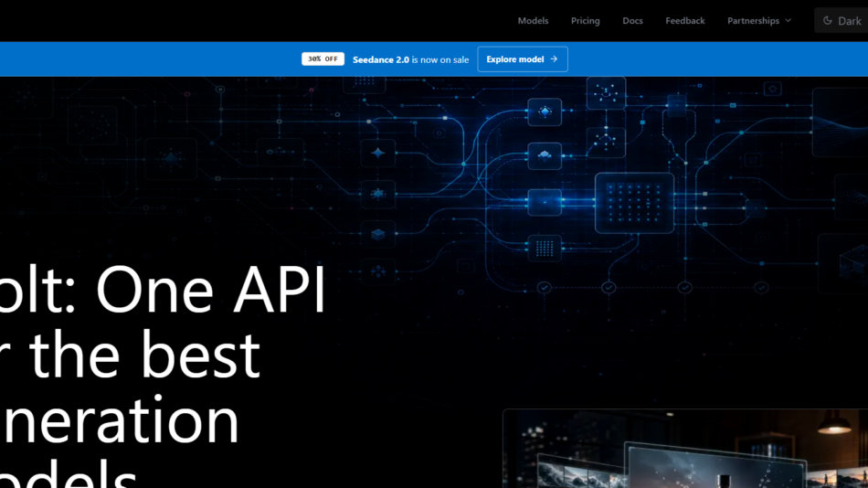The width and height of the screenshot is (868, 488).
Task: Click the 30% OFF badge
Action: pyautogui.click(x=323, y=58)
